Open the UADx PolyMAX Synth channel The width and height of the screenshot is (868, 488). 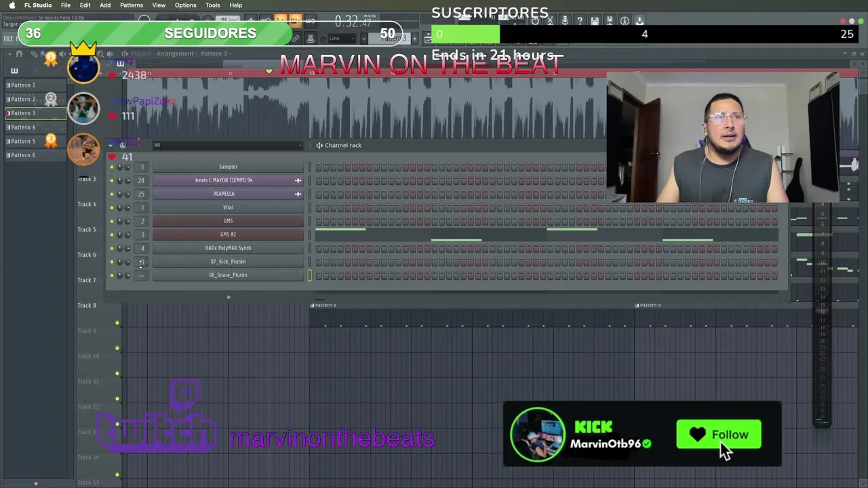(x=228, y=248)
